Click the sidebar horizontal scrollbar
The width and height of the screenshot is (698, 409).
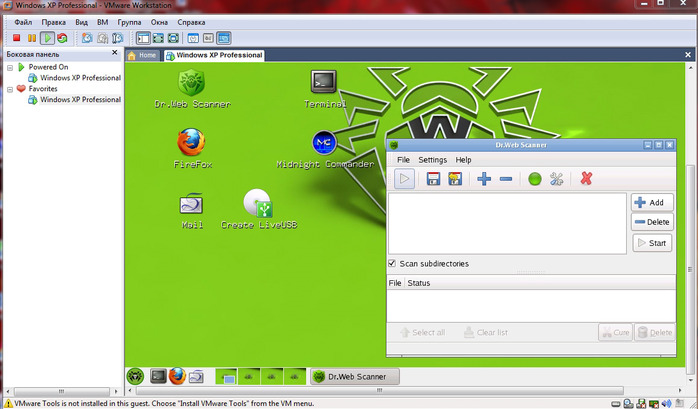tap(61, 392)
